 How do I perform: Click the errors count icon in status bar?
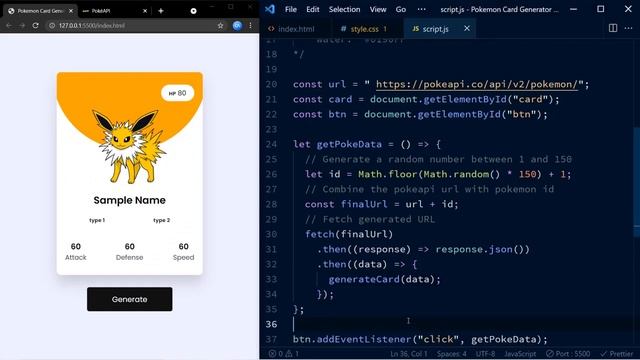(276, 354)
